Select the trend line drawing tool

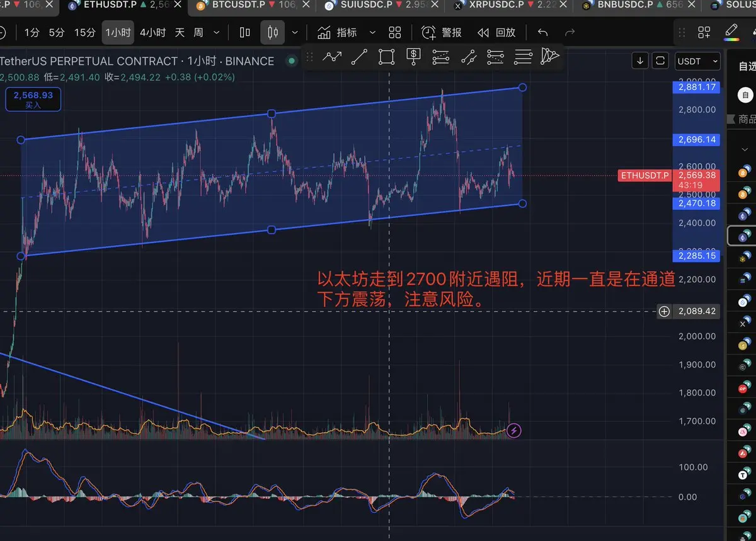(x=359, y=57)
